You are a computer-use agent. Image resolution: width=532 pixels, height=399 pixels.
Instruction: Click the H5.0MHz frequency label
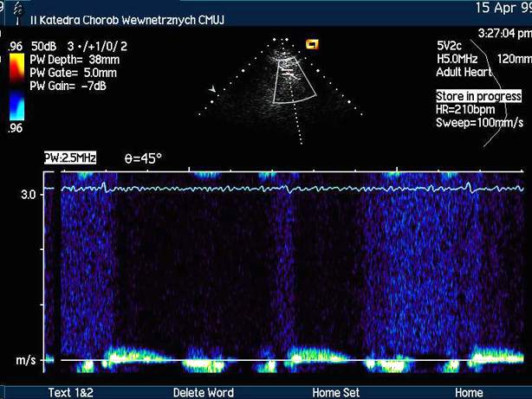(x=457, y=59)
